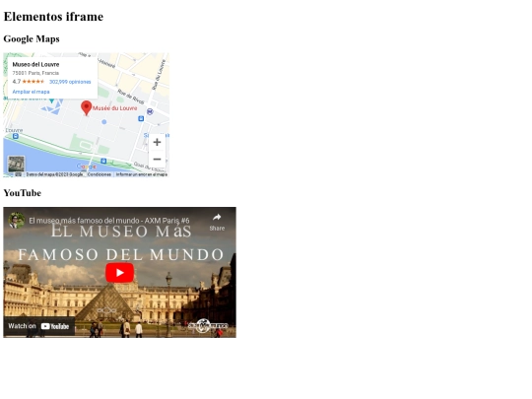Open Ampliar el mapa link

point(31,92)
